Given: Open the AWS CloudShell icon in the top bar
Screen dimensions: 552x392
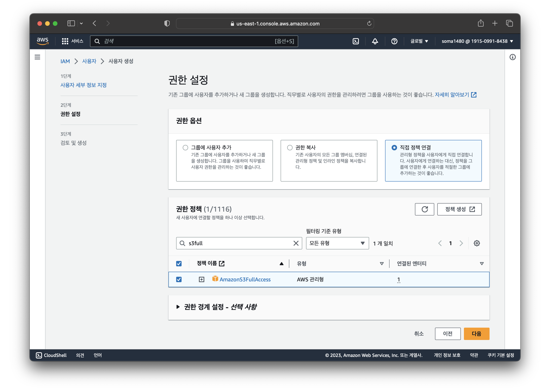Looking at the screenshot, I should tap(356, 41).
